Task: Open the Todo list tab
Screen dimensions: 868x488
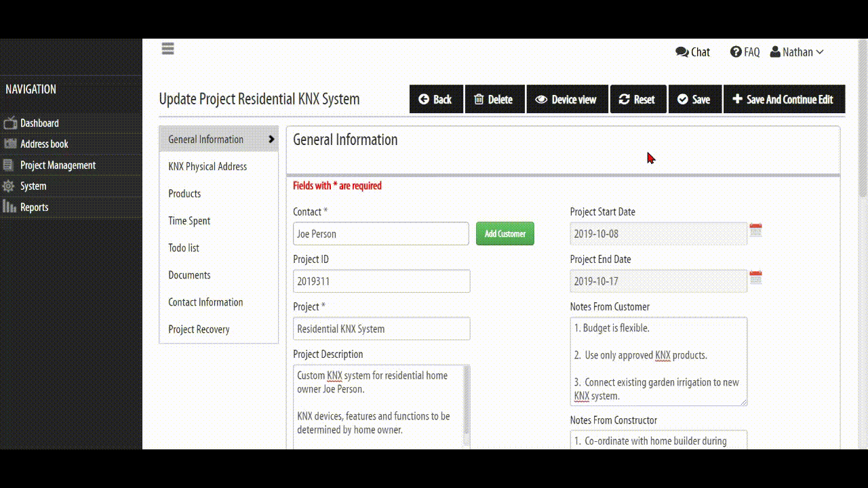Action: [x=218, y=247]
